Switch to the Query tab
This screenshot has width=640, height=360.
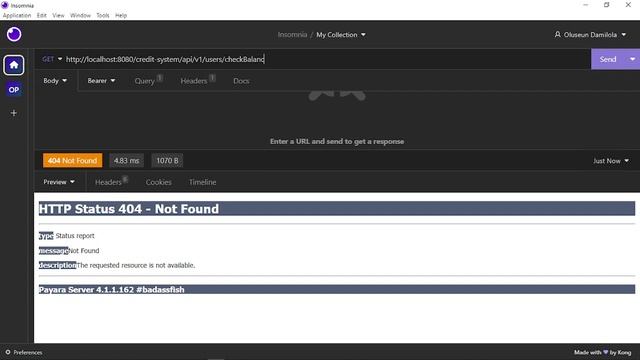148,80
